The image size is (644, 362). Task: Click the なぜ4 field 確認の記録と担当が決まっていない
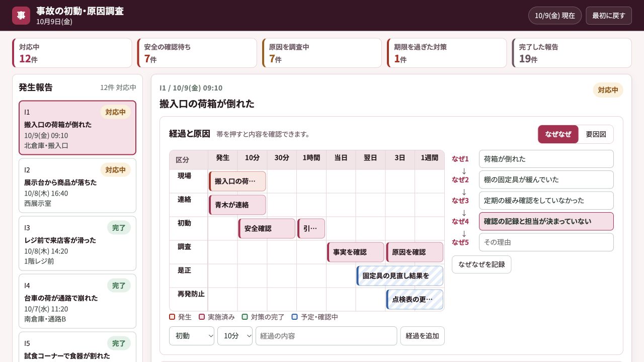[x=546, y=221]
